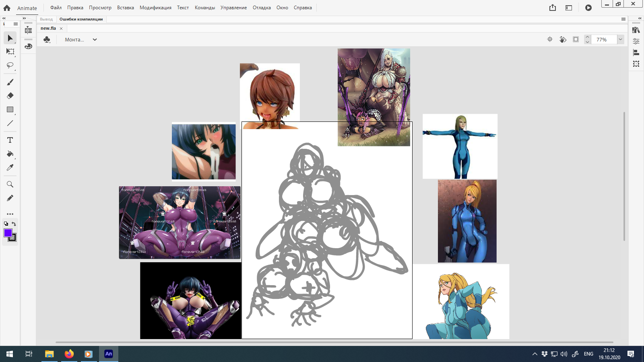Click the horizontal stage scrollbar

pos(334,342)
